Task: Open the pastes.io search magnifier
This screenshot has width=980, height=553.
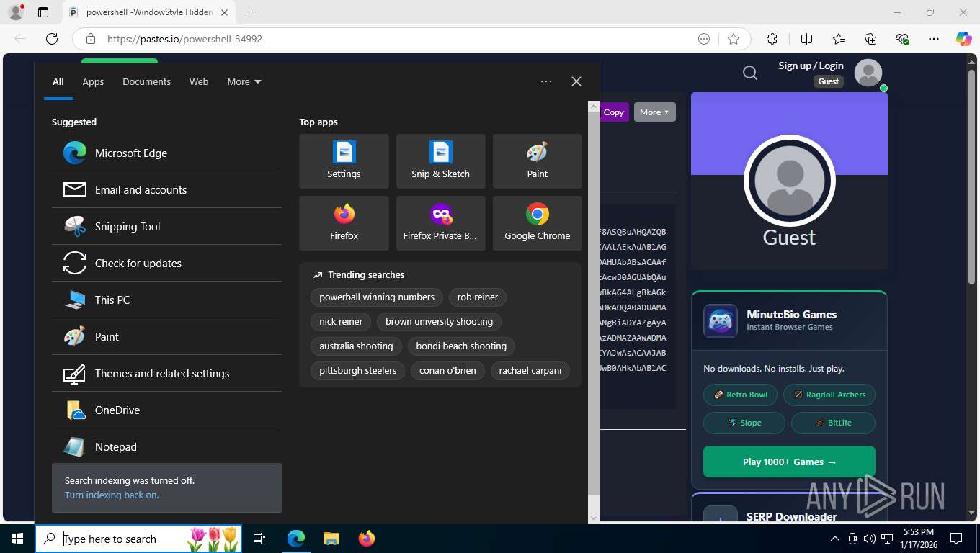Action: [x=750, y=73]
